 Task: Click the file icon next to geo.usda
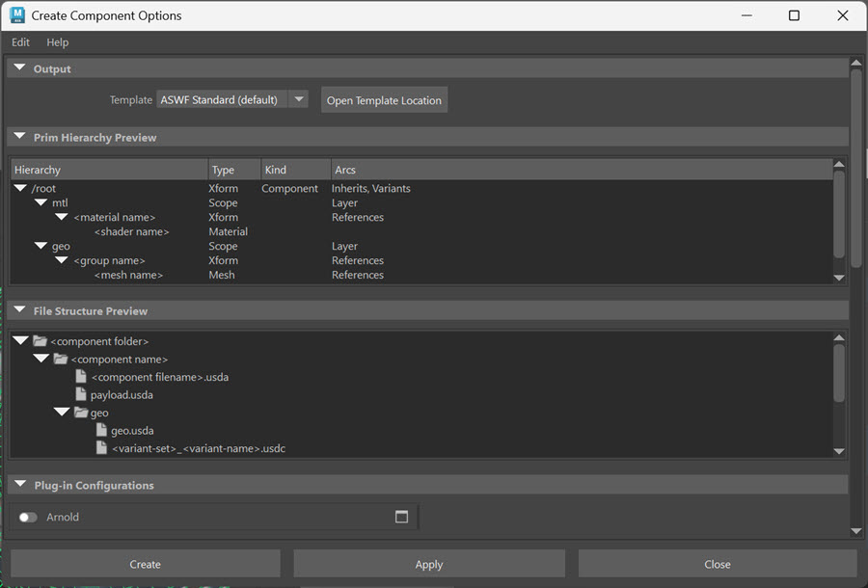point(100,430)
